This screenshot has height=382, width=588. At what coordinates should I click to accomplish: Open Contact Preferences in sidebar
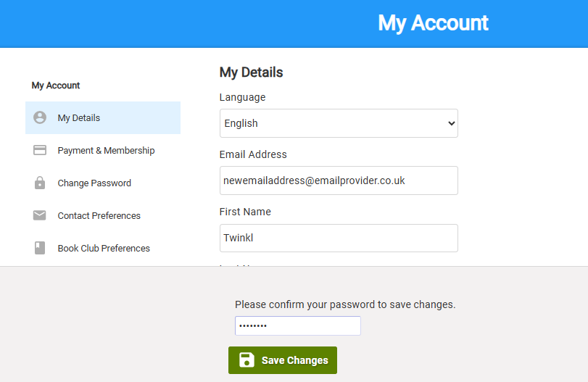coord(103,215)
